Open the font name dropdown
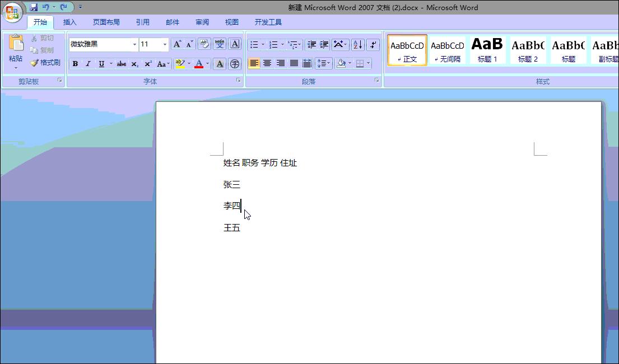The image size is (619, 364). [x=134, y=44]
